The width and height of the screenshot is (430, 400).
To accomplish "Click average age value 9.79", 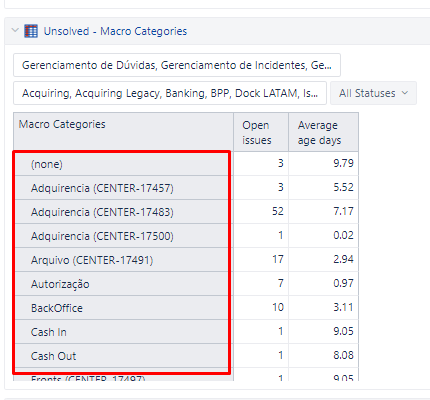I will [343, 163].
